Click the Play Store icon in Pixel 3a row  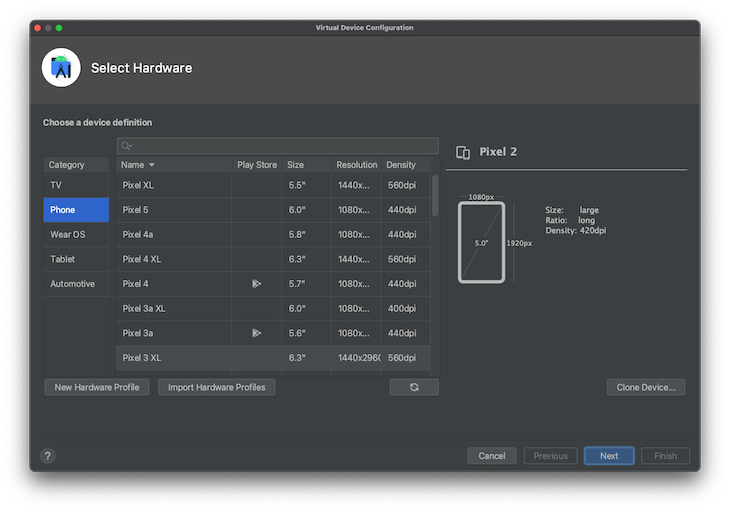(256, 333)
